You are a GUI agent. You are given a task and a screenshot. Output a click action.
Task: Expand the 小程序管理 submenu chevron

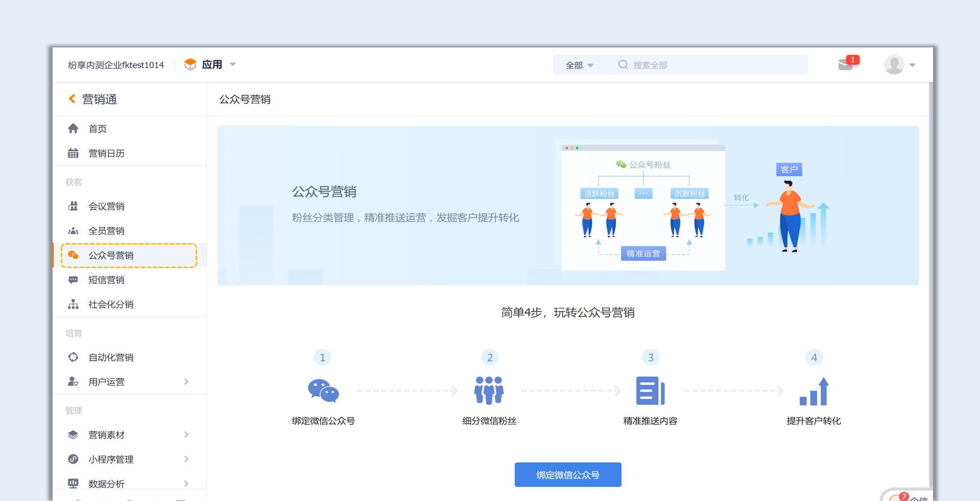click(x=186, y=459)
